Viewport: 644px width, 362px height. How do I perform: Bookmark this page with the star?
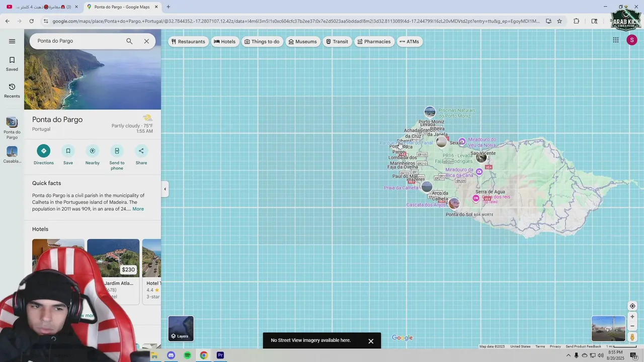pos(559,21)
